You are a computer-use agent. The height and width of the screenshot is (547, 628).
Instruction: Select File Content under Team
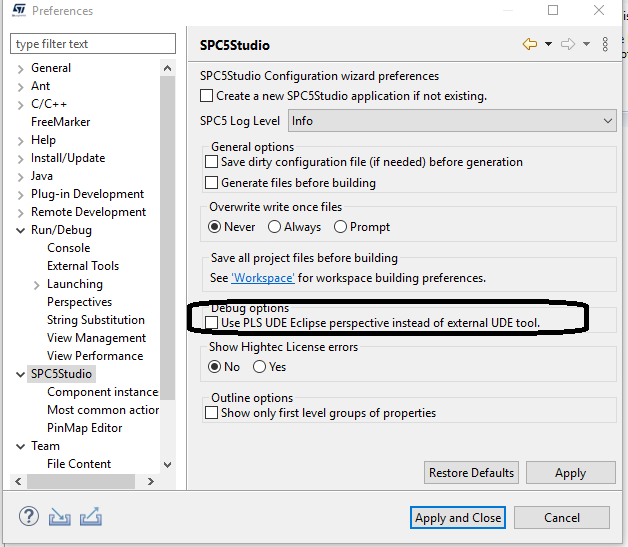[79, 464]
